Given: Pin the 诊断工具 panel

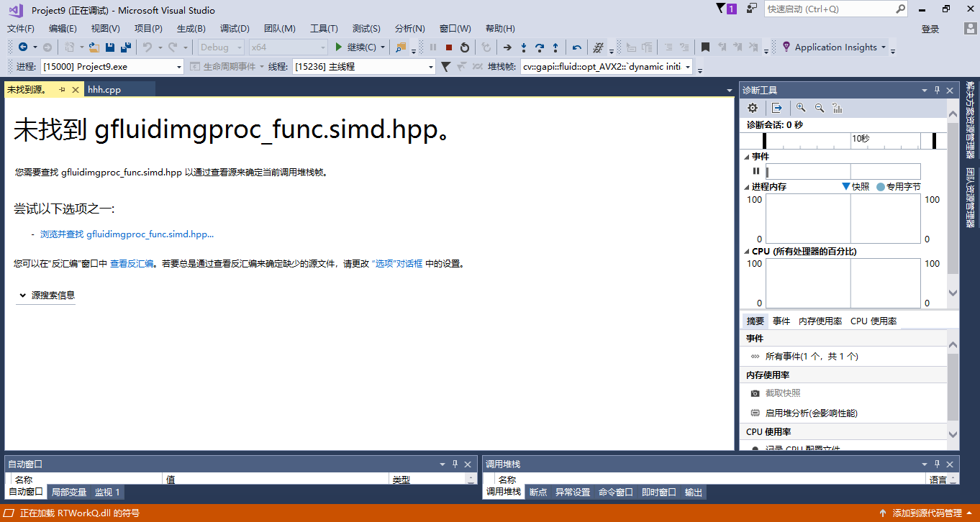Looking at the screenshot, I should (x=937, y=90).
